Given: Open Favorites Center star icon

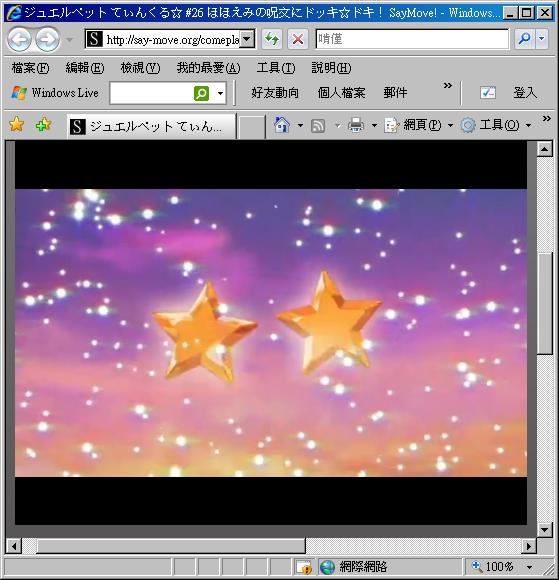Looking at the screenshot, I should 17,125.
